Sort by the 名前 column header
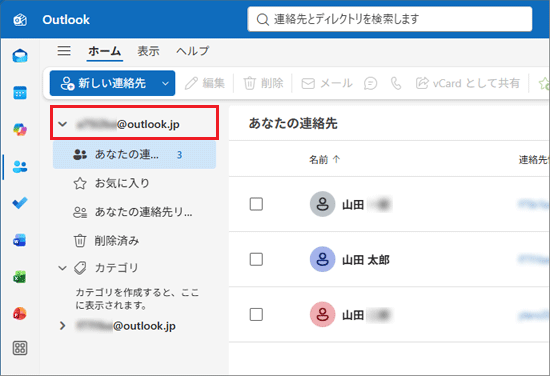The image size is (550, 376). point(318,160)
